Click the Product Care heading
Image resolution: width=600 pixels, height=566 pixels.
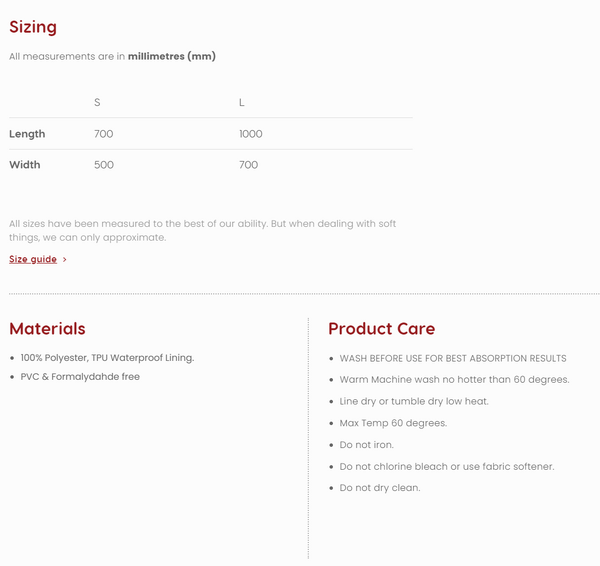pyautogui.click(x=382, y=329)
